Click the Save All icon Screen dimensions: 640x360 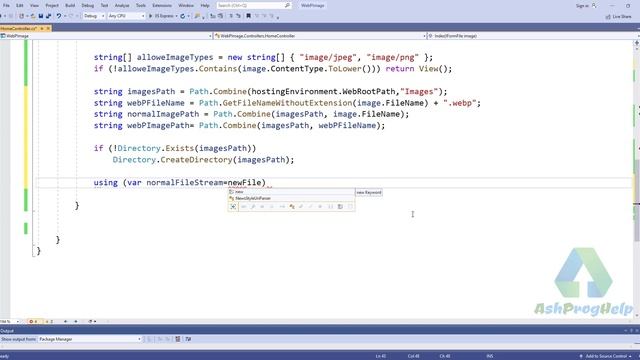(x=48, y=16)
